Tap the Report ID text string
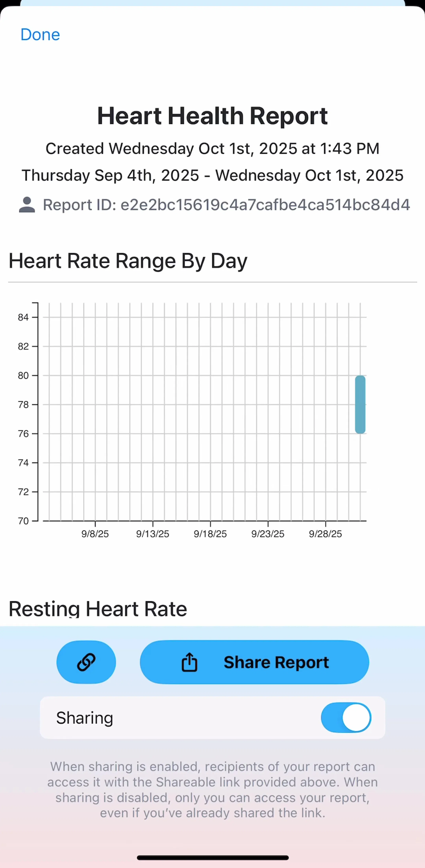Image resolution: width=425 pixels, height=868 pixels. 226,205
